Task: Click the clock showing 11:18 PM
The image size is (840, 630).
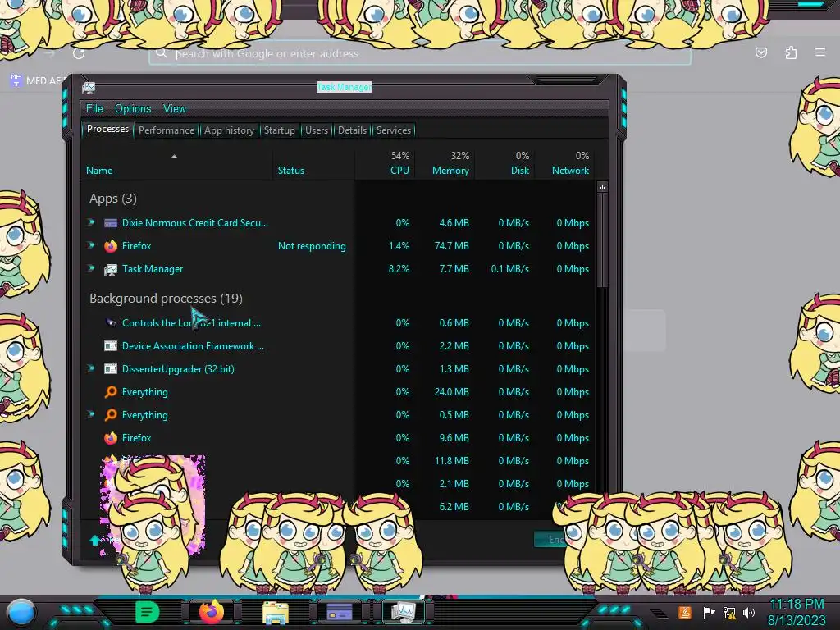Action: tap(797, 605)
